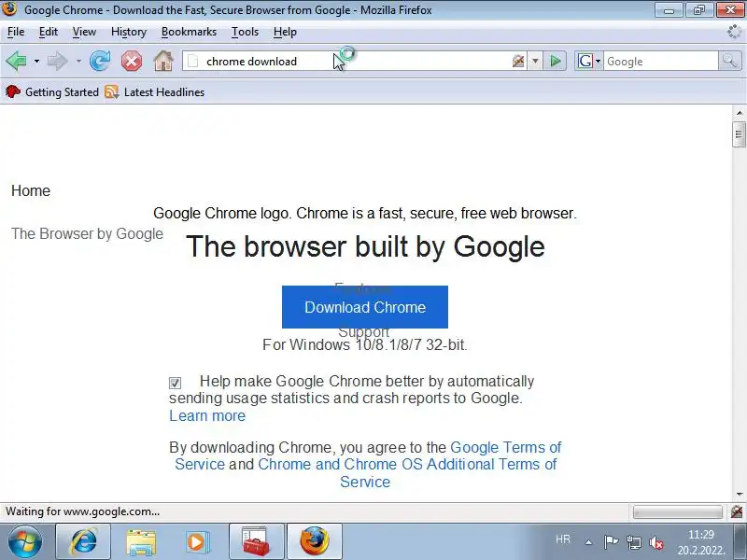Open the Edit menu
Screen dimensions: 747x560
coord(49,32)
